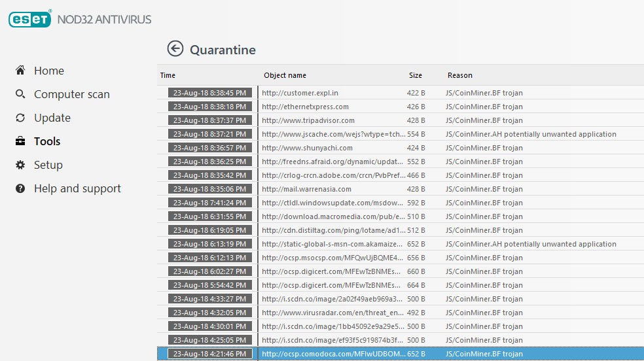Click the Quarantine page title
Screen dimensions: 644x361
[x=223, y=50]
